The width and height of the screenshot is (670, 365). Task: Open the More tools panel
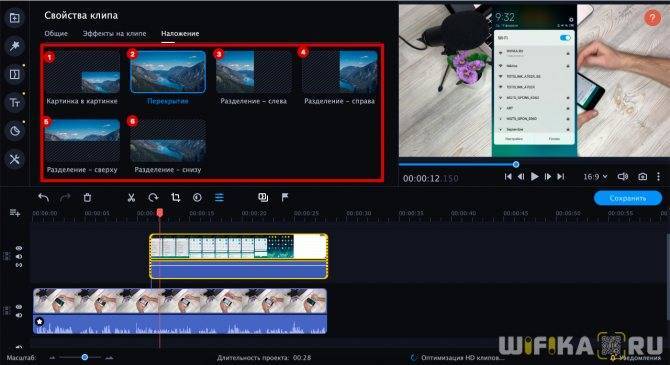(15, 159)
